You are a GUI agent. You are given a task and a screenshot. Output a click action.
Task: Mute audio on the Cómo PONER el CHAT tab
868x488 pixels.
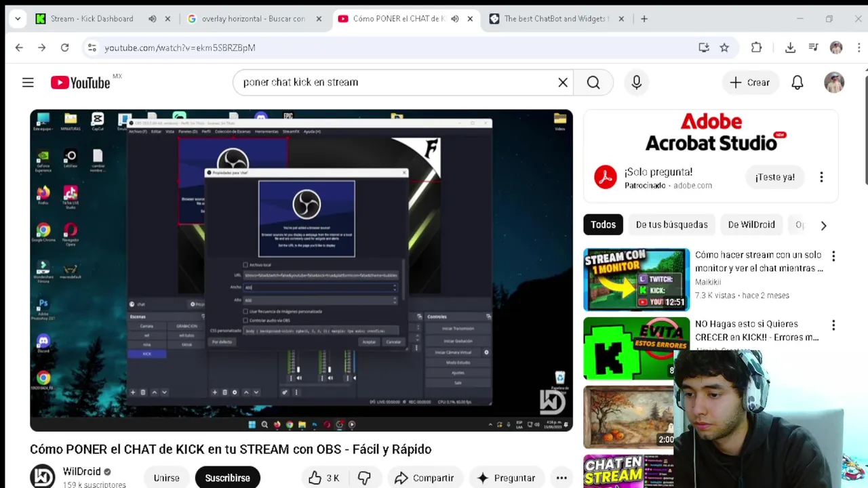pos(455,18)
